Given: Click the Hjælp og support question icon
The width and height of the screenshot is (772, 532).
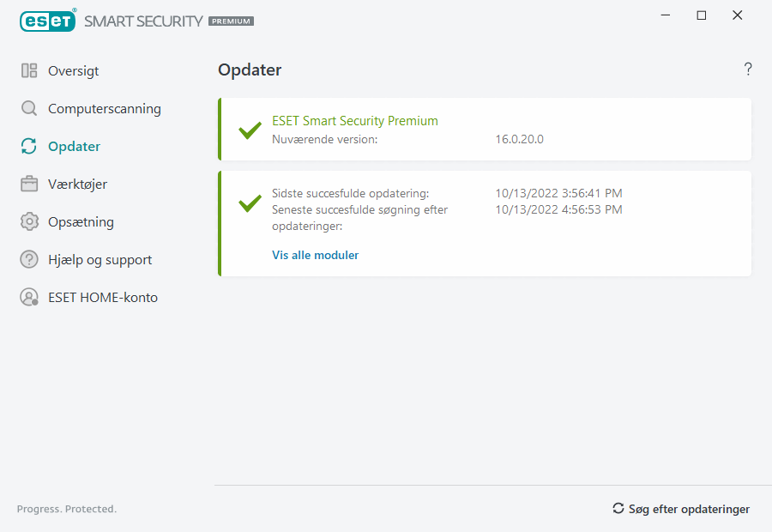Looking at the screenshot, I should (29, 260).
